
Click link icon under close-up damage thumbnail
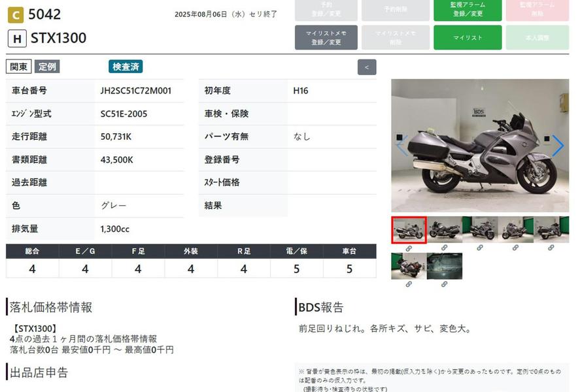pos(444,284)
